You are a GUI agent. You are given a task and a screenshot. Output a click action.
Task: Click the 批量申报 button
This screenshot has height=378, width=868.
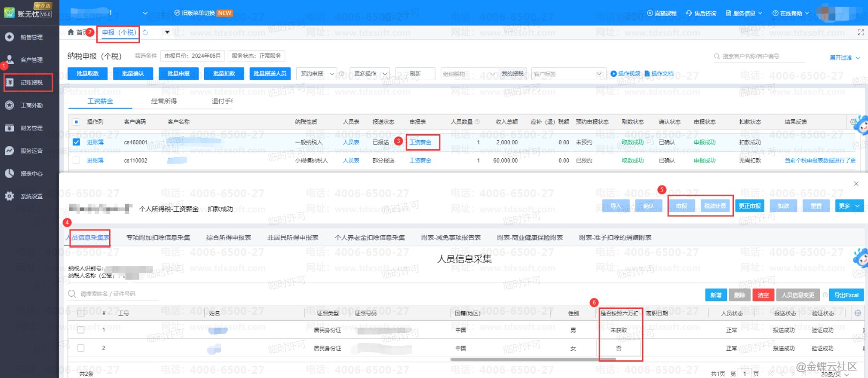tap(179, 74)
